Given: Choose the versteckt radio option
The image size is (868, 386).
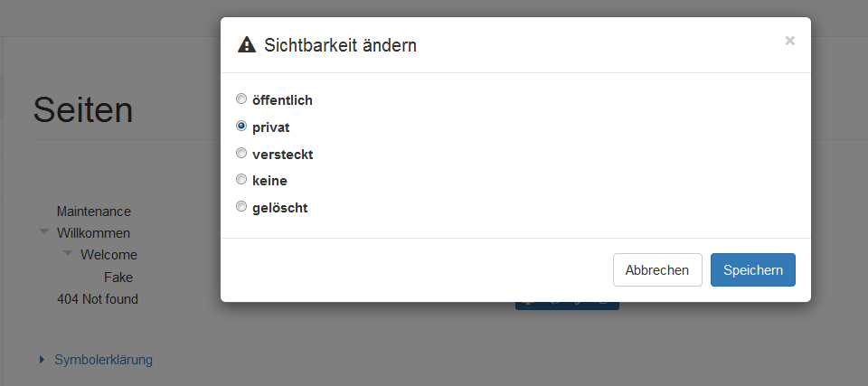Looking at the screenshot, I should pyautogui.click(x=241, y=154).
